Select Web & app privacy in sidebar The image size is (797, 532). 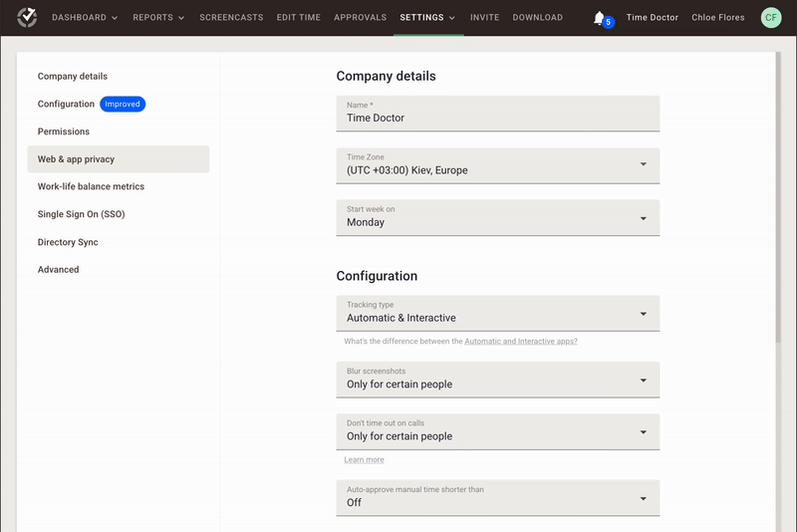click(x=118, y=159)
